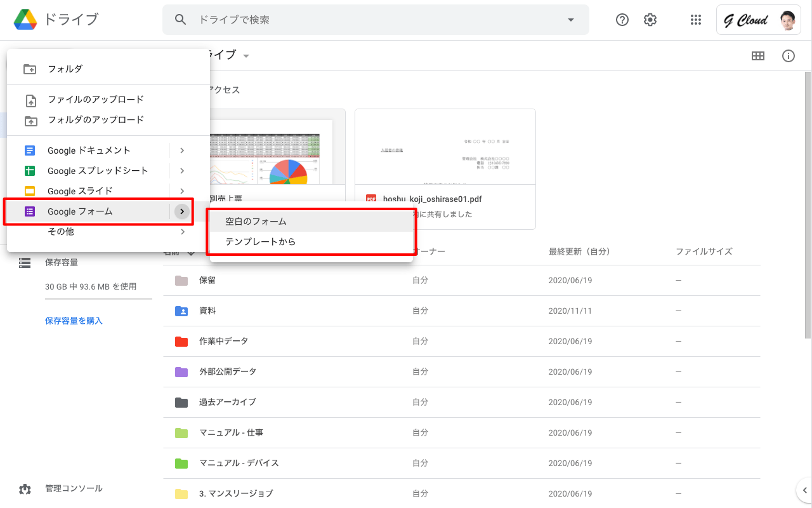Expand the Google スライド submenu arrow
Image resolution: width=812 pixels, height=508 pixels.
[182, 191]
